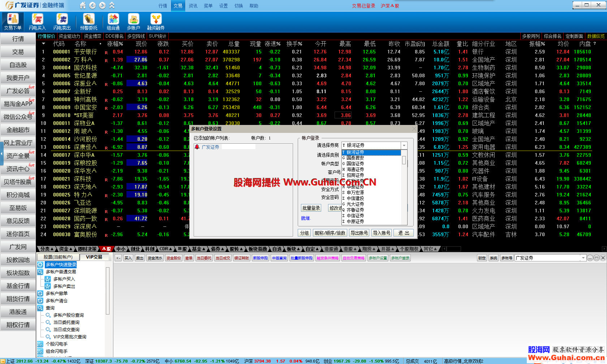Image resolution: width=607 pixels, height=364 pixels.
Task: Open 自选股 in the left sidebar
Action: tap(18, 65)
